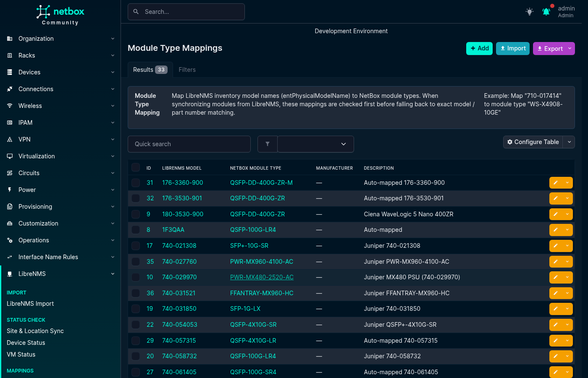Click the LibreNMS sidebar icon
This screenshot has height=378, width=588.
(10, 274)
